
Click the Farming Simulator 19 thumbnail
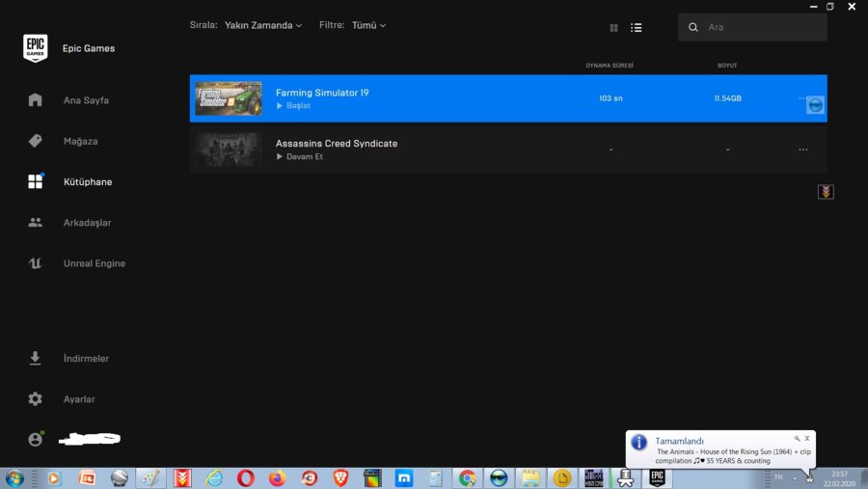(x=229, y=98)
